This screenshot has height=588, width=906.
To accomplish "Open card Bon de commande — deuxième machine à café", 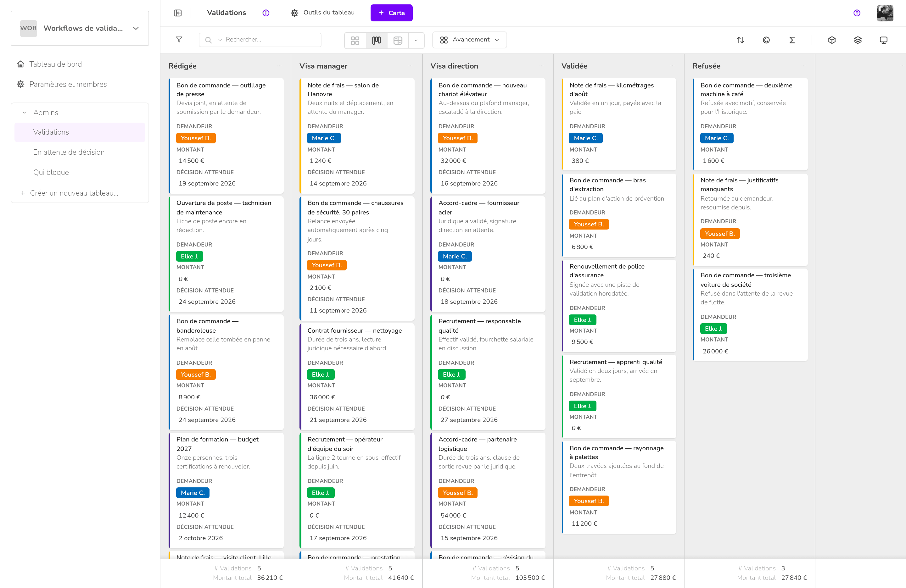I will [750, 124].
